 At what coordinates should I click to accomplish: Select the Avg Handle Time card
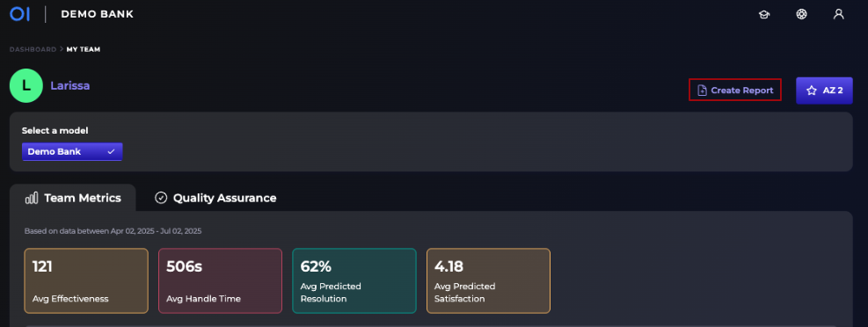point(221,281)
